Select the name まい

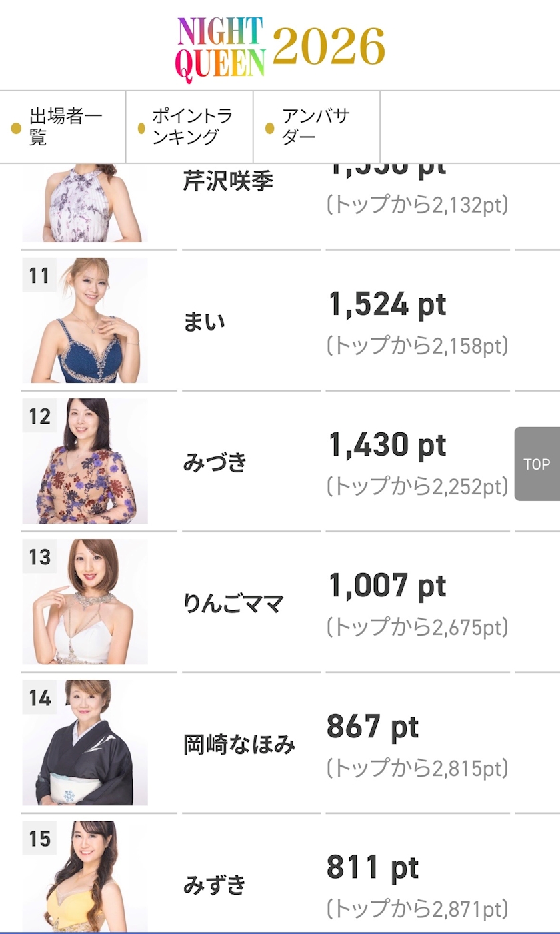click(205, 322)
